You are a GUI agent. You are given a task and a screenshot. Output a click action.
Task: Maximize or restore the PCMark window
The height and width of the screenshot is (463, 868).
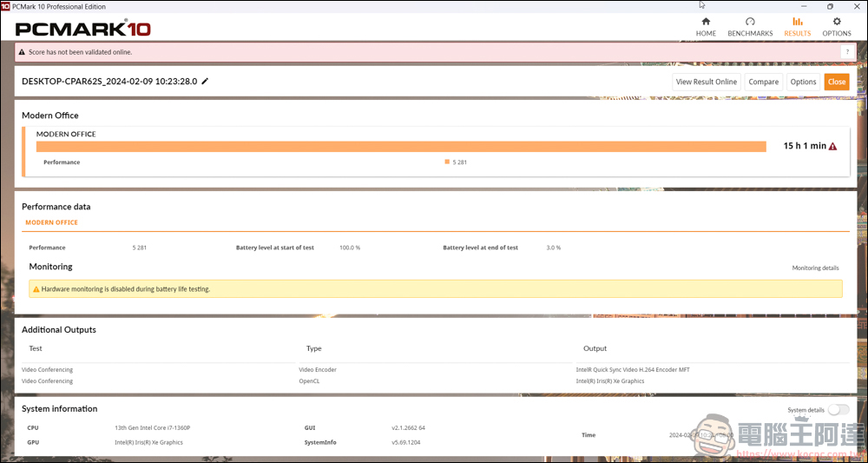point(830,6)
